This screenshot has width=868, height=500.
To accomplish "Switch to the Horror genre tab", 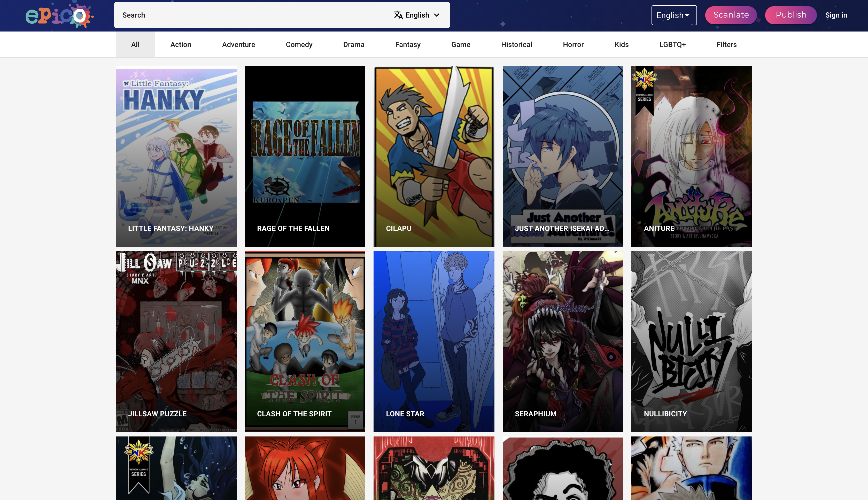I will point(573,44).
